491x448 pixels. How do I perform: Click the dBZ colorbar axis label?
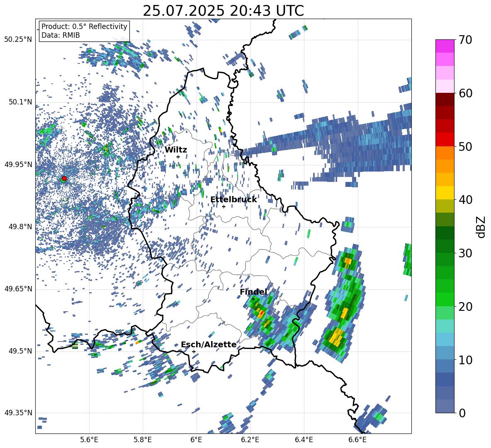click(481, 227)
